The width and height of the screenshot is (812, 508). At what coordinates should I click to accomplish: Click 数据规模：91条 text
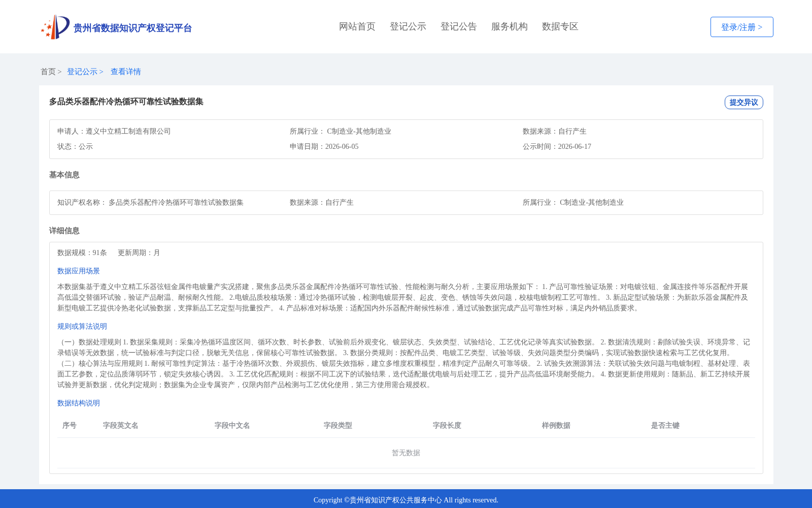coord(82,252)
